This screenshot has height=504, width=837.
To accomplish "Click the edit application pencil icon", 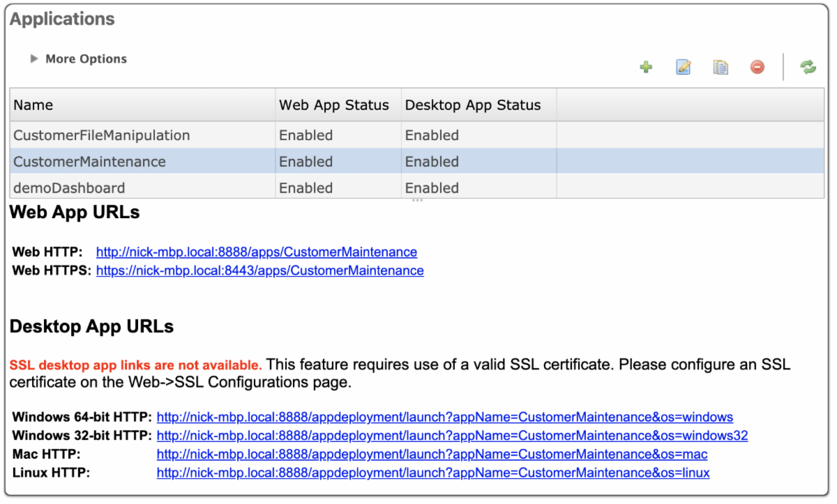I will tap(684, 67).
